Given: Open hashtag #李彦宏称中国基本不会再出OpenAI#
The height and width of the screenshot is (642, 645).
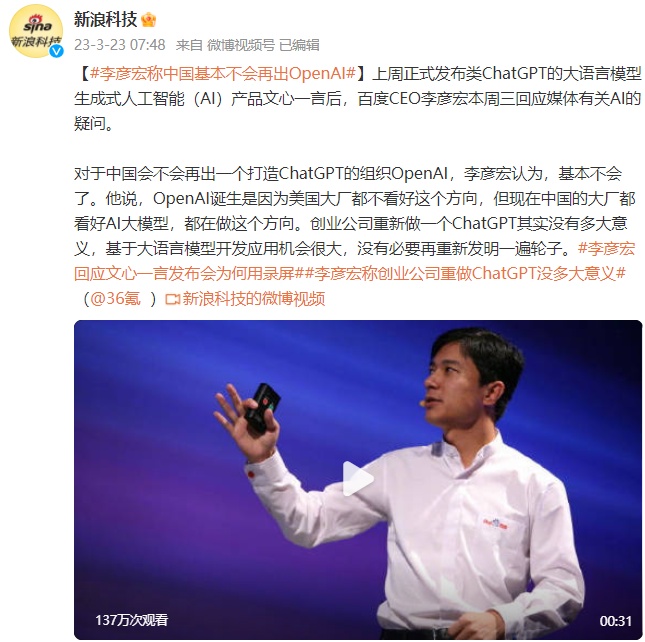Looking at the screenshot, I should pos(223,74).
